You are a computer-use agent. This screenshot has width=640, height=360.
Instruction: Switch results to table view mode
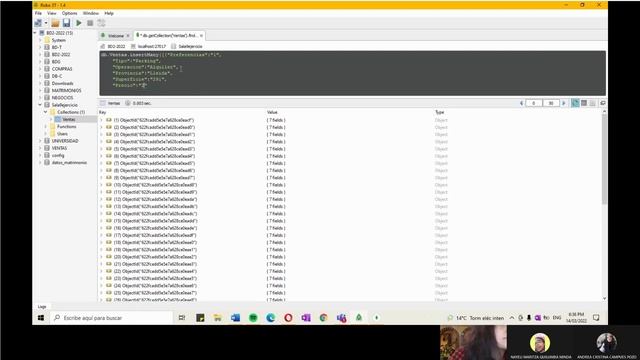(584, 103)
